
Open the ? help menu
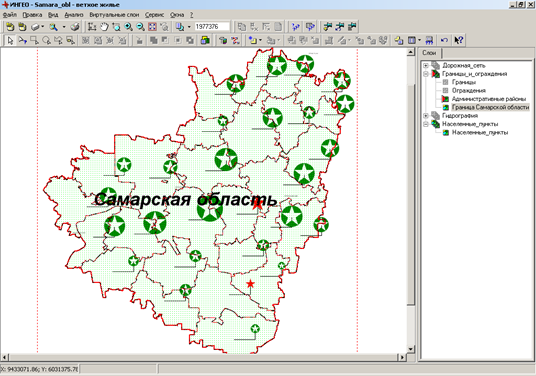[191, 15]
